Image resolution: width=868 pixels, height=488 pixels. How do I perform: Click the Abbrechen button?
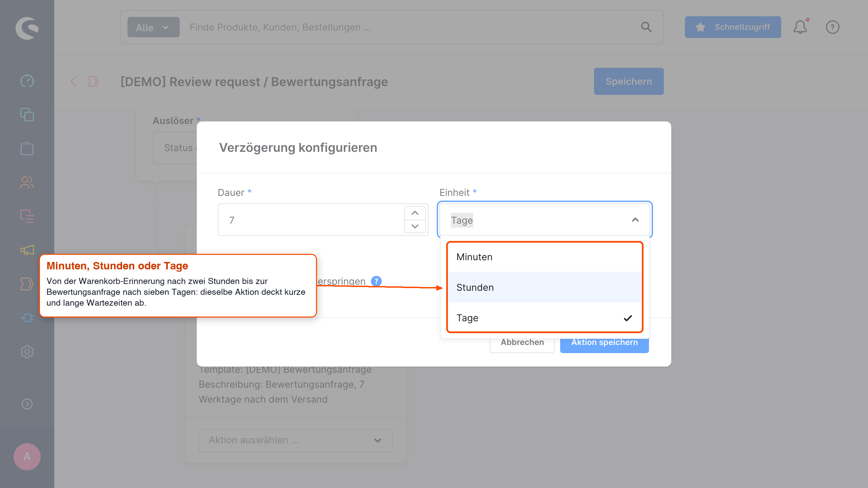(x=522, y=343)
